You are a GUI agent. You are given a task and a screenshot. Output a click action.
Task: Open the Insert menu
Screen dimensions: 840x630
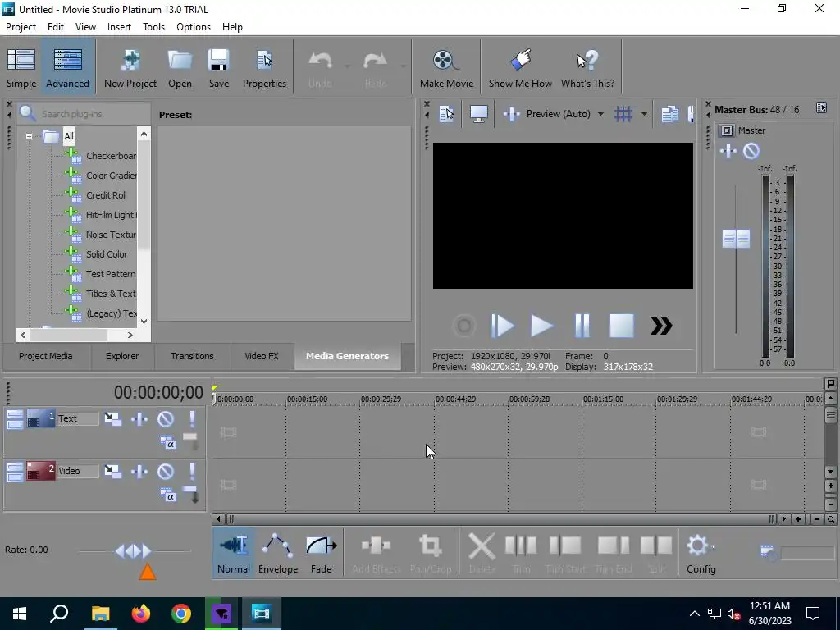(x=119, y=27)
